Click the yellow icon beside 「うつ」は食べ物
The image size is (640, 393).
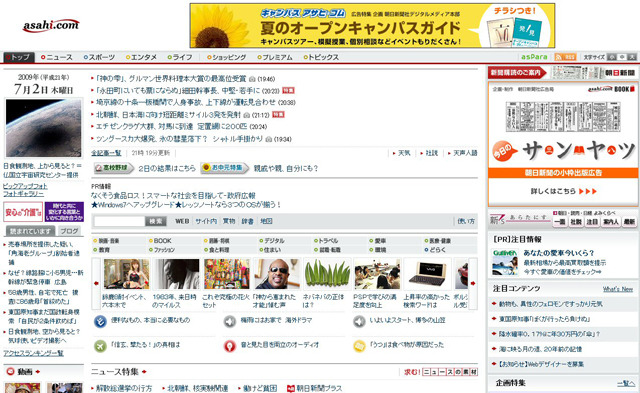359,346
